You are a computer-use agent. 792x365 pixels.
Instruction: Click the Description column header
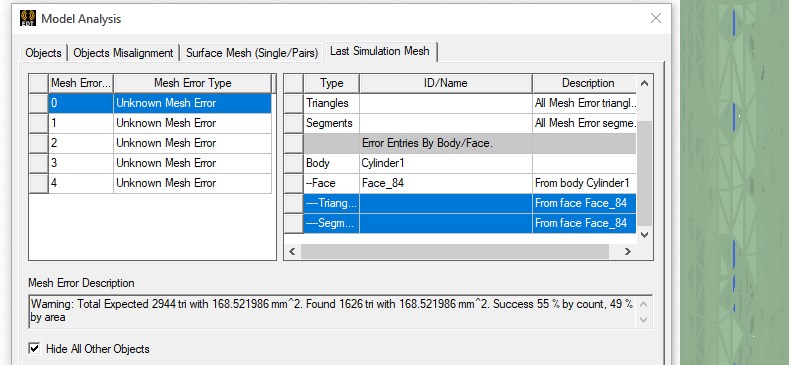click(x=585, y=83)
